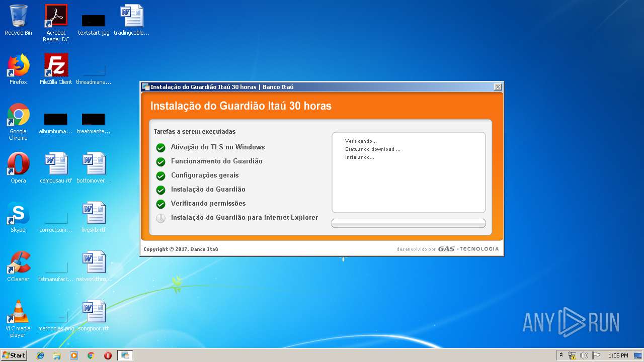
Task: Activate the Guardião installer taskbar button
Action: click(x=125, y=355)
